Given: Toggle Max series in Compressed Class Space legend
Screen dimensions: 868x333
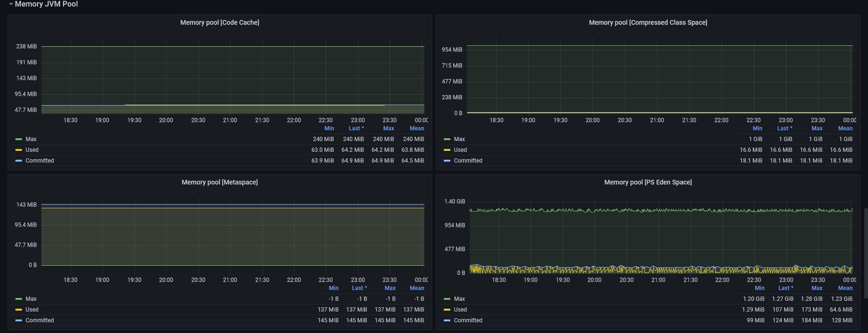Looking at the screenshot, I should 459,139.
